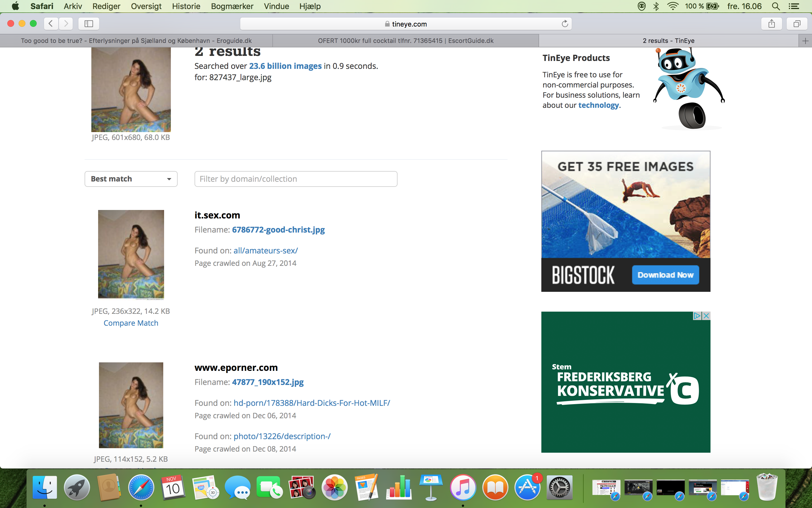Focus the Filter by domain/collection field

click(x=295, y=179)
